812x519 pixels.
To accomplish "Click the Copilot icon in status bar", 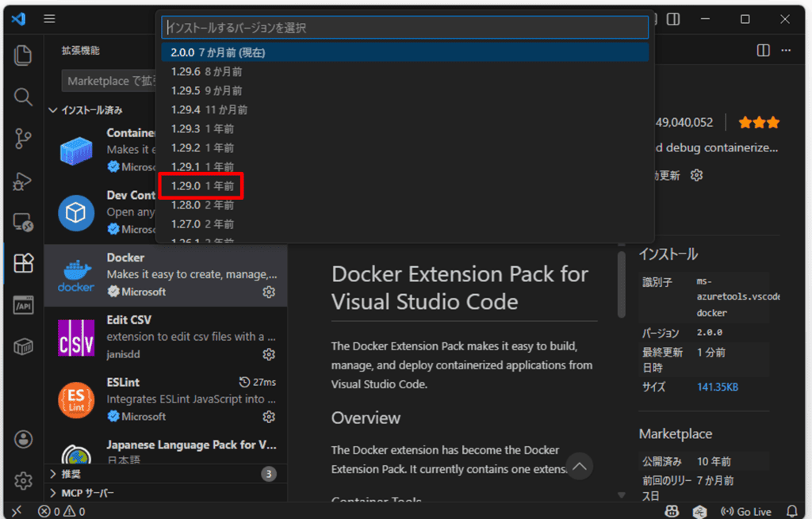I will [672, 511].
